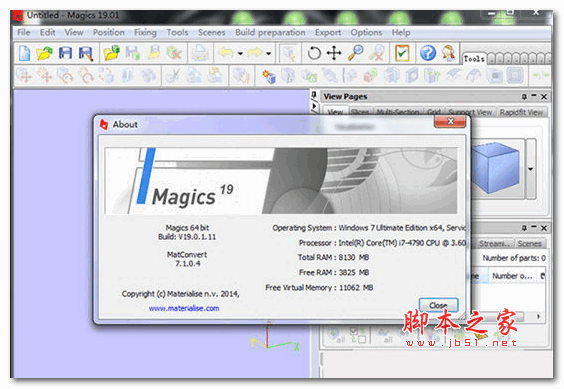The image size is (564, 389).
Task: Open Help with the blue question mark
Action: click(428, 53)
